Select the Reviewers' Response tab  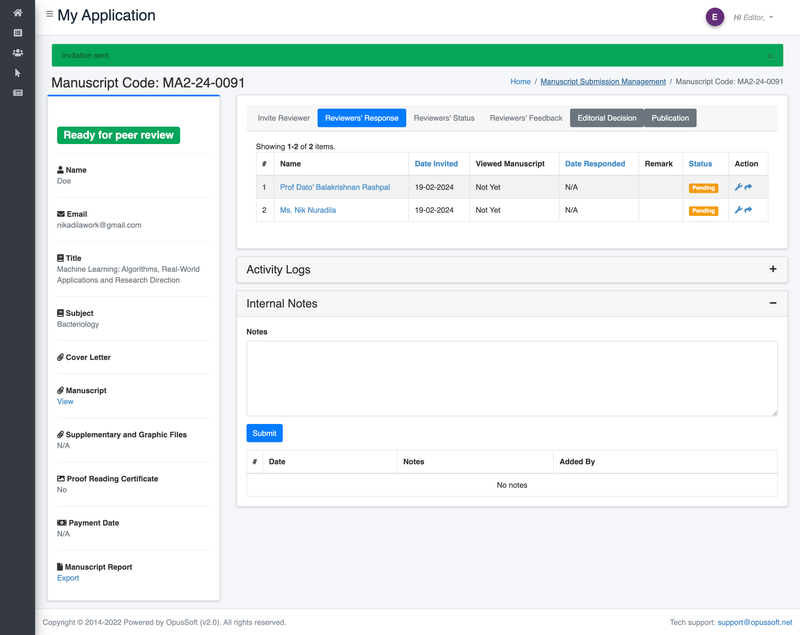[361, 118]
